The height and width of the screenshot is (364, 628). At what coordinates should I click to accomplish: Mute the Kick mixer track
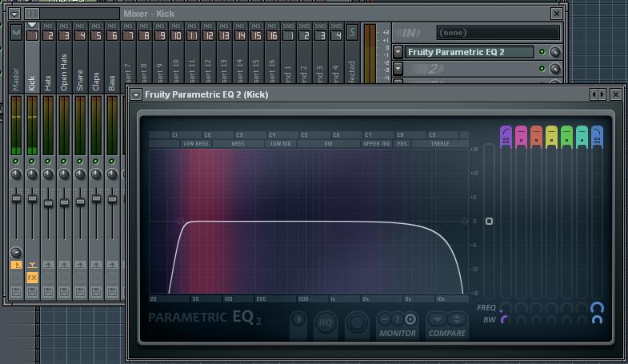pos(32,162)
